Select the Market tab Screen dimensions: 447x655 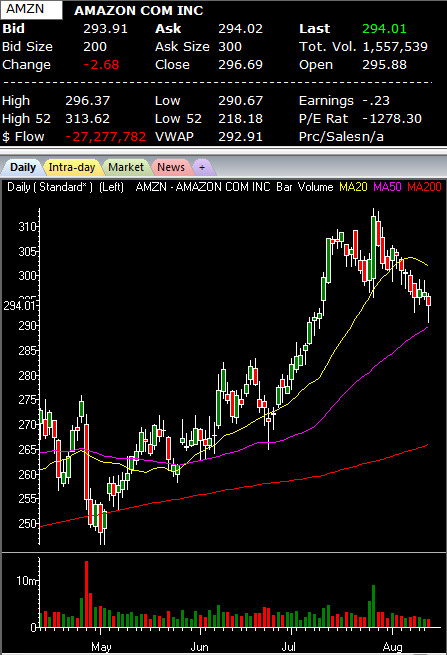[126, 168]
